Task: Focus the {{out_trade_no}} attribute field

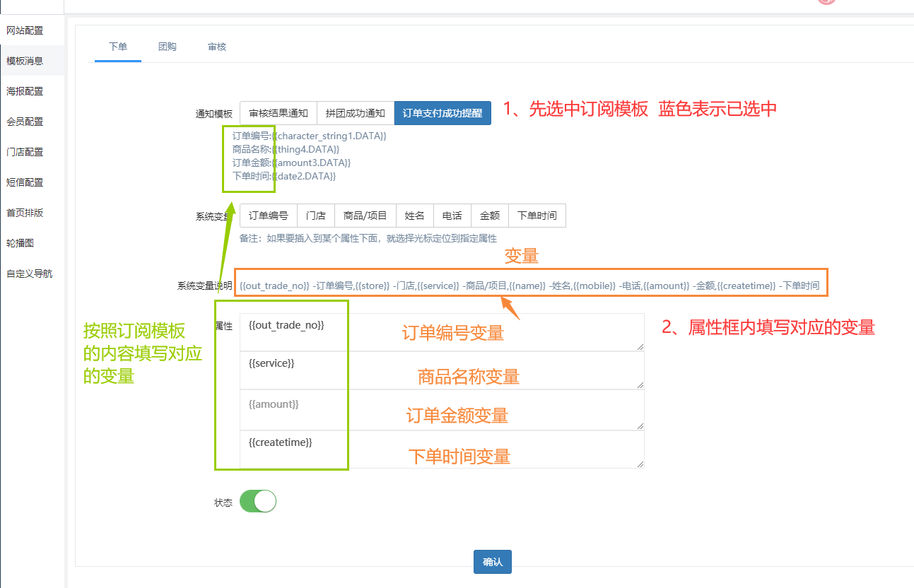Action: [442, 332]
